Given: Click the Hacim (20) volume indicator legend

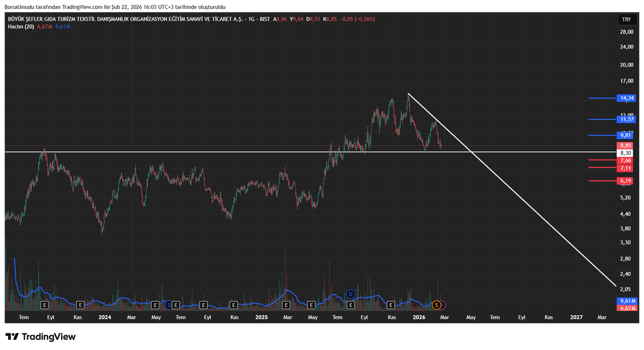Looking at the screenshot, I should [x=21, y=26].
